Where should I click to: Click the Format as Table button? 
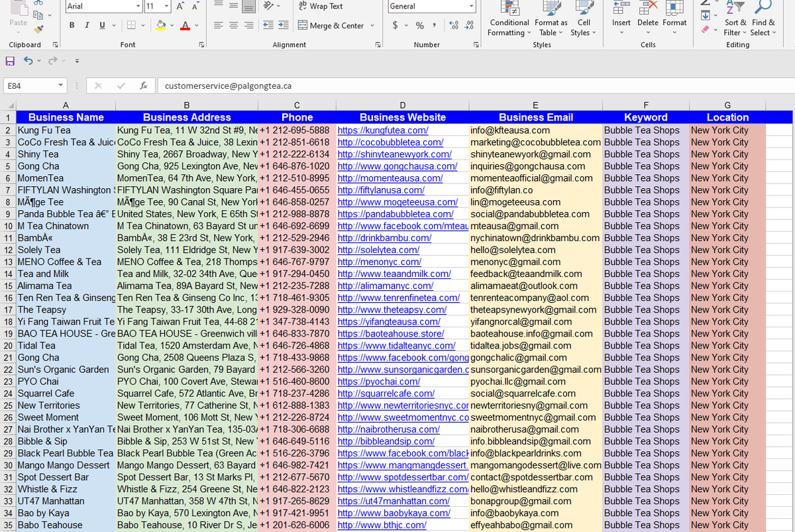[x=551, y=20]
